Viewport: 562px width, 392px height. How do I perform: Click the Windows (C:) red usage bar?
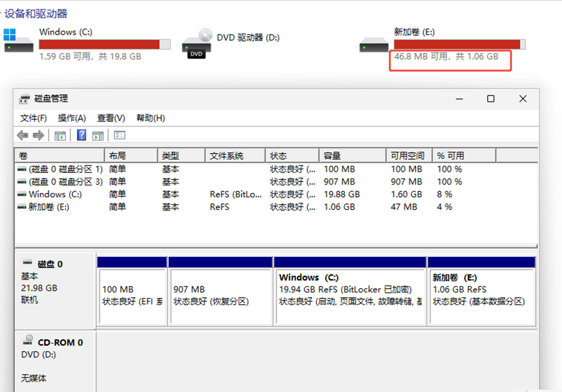[105, 44]
